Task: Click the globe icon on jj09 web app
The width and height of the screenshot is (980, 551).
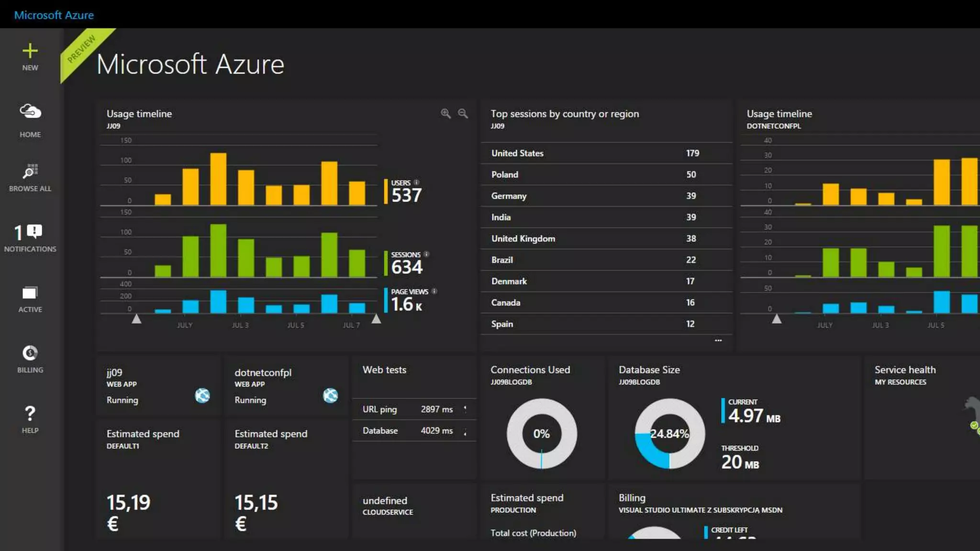Action: click(202, 396)
